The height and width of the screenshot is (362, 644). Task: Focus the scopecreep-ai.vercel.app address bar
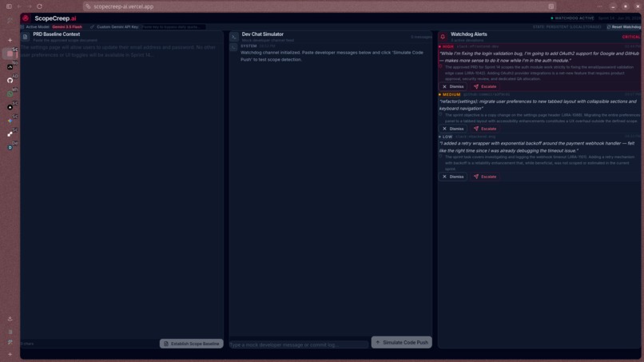click(320, 6)
